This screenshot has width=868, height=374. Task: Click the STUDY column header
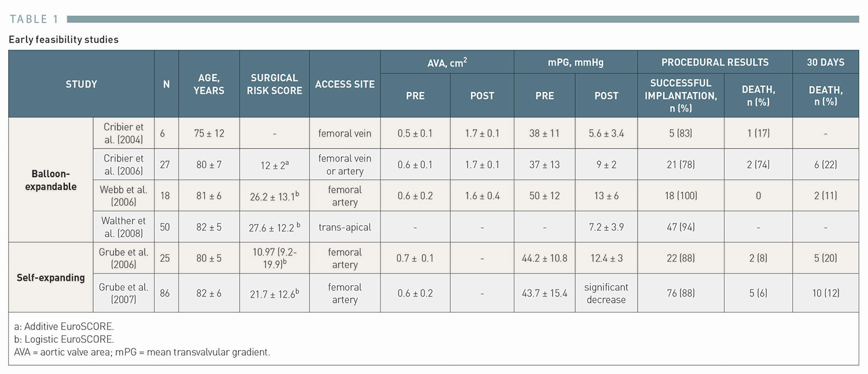pos(81,84)
